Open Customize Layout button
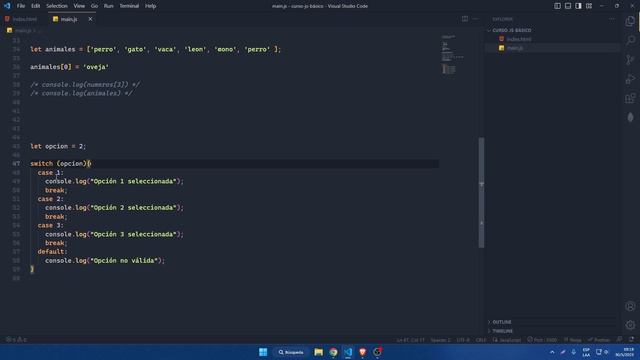640x360 pixels. point(589,6)
